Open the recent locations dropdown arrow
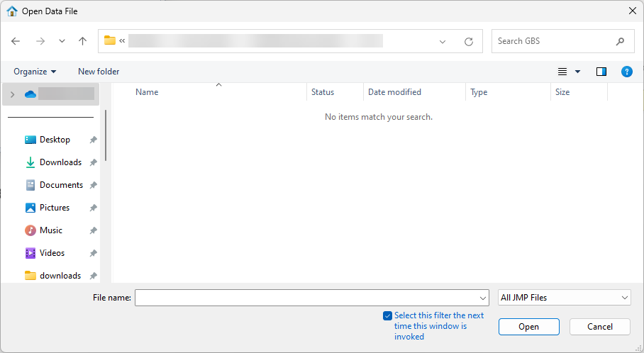This screenshot has width=644, height=353. [x=62, y=41]
